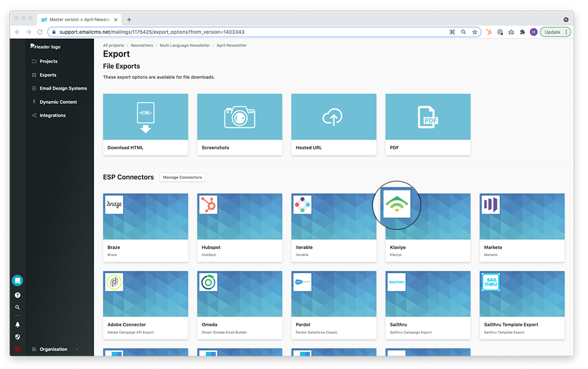
Task: Click the Iterable connector logo
Action: tap(302, 204)
